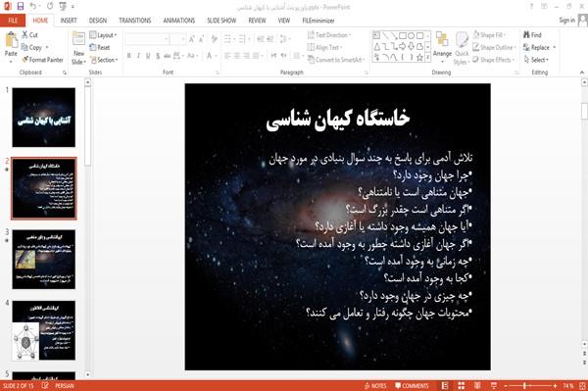This screenshot has width=588, height=391.
Task: Open Align Text dropdown
Action: click(324, 47)
